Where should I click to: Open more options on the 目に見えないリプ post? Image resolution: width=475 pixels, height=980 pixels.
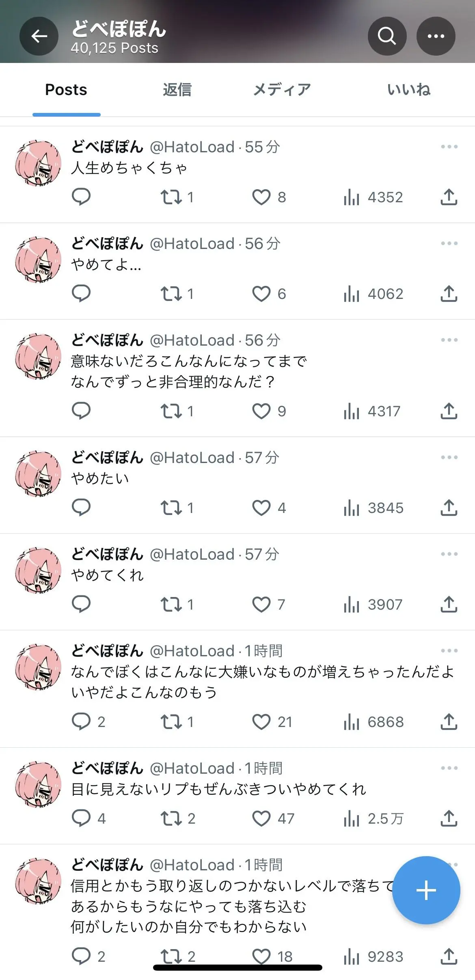pyautogui.click(x=449, y=768)
